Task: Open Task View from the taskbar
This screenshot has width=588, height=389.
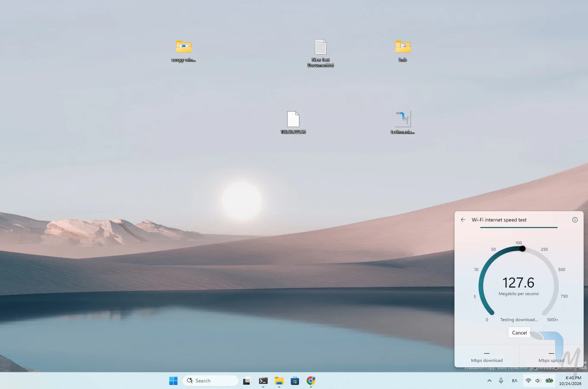Action: 247,381
